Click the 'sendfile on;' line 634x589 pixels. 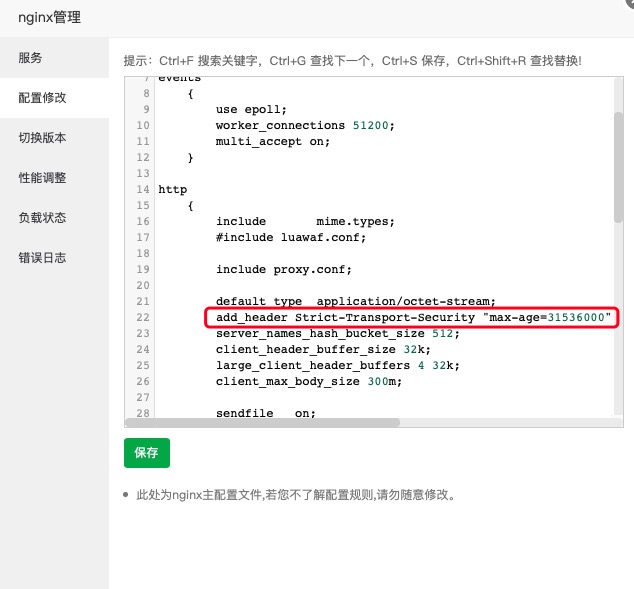click(266, 413)
